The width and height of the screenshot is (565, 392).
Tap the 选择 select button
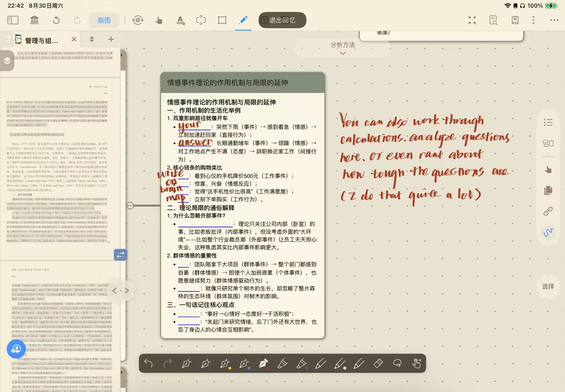548,286
